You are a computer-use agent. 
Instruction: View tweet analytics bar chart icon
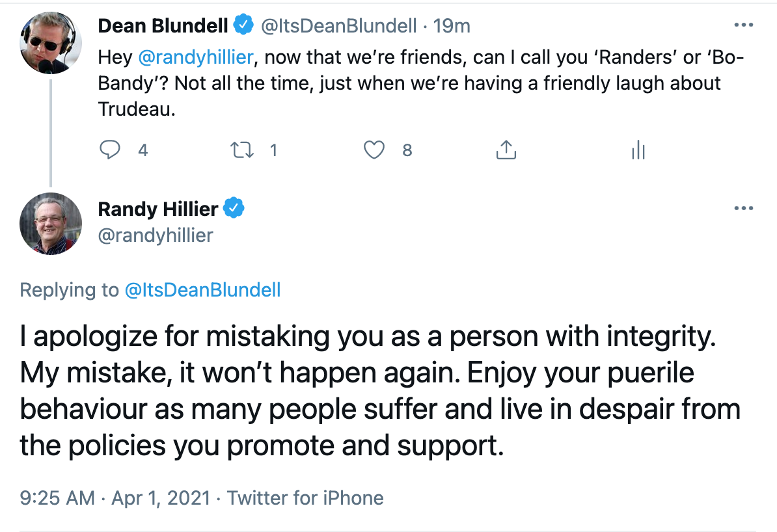[x=638, y=150]
